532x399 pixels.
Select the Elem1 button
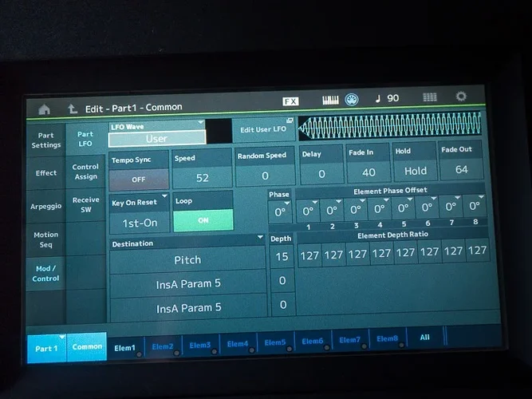125,348
